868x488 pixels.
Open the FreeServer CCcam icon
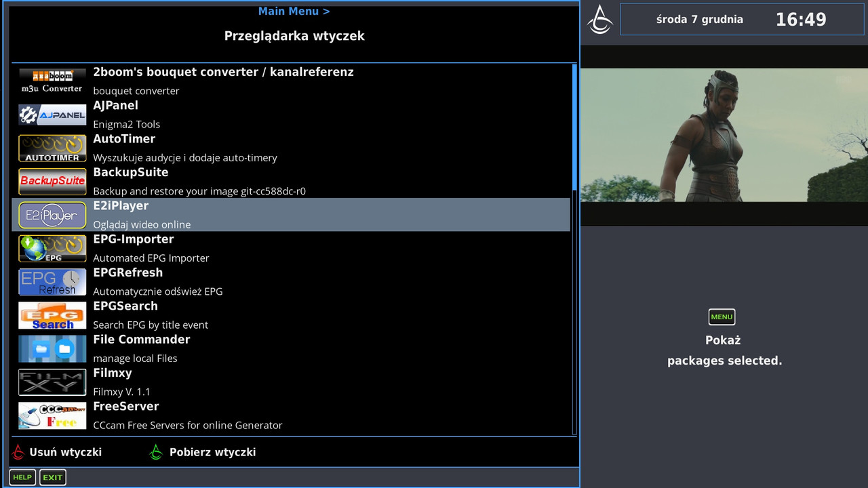[52, 415]
